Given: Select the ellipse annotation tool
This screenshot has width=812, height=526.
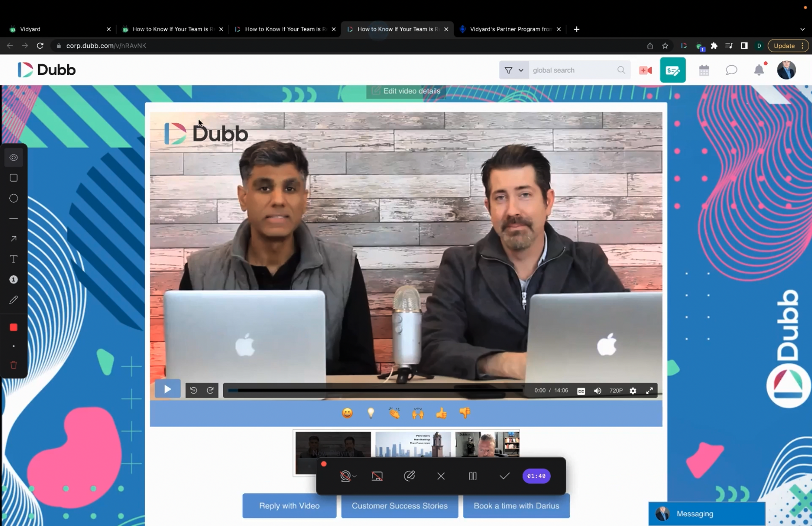Looking at the screenshot, I should click(14, 198).
